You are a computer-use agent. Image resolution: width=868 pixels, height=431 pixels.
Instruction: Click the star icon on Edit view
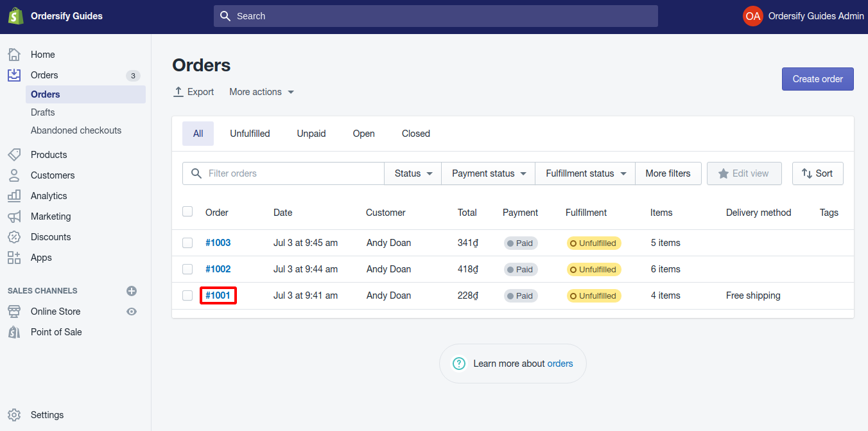724,173
